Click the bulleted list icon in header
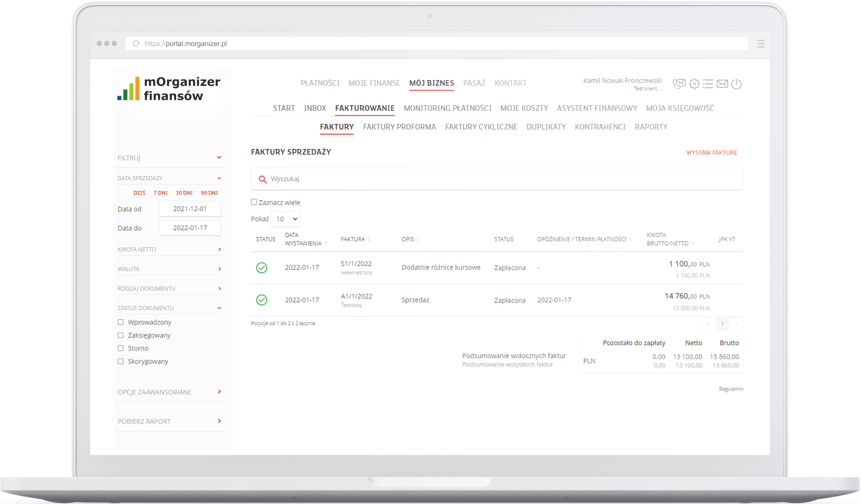Screen dimensions: 861x504 click(708, 84)
